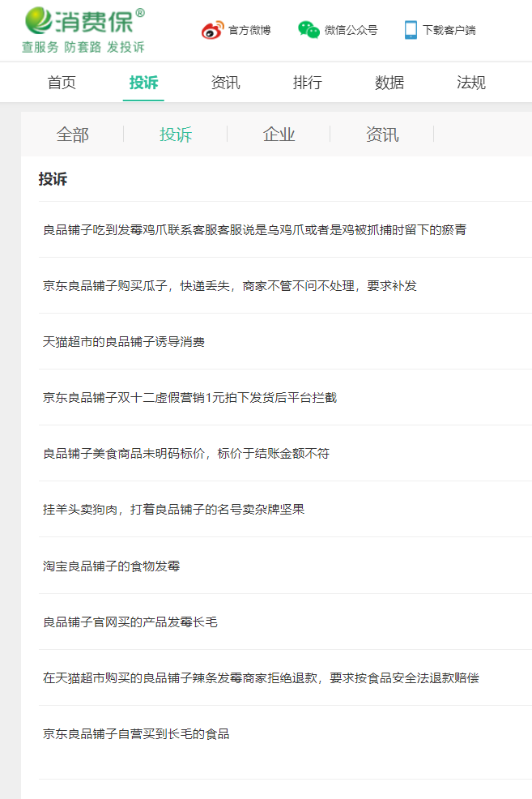This screenshot has width=532, height=799.
Task: Click the 消费保 logo
Action: pyautogui.click(x=84, y=21)
